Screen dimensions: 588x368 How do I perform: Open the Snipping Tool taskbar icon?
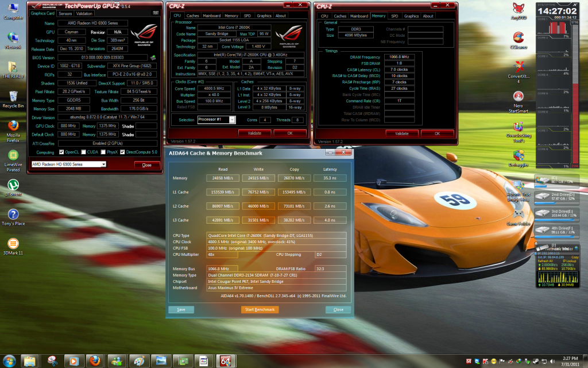pyautogui.click(x=52, y=361)
